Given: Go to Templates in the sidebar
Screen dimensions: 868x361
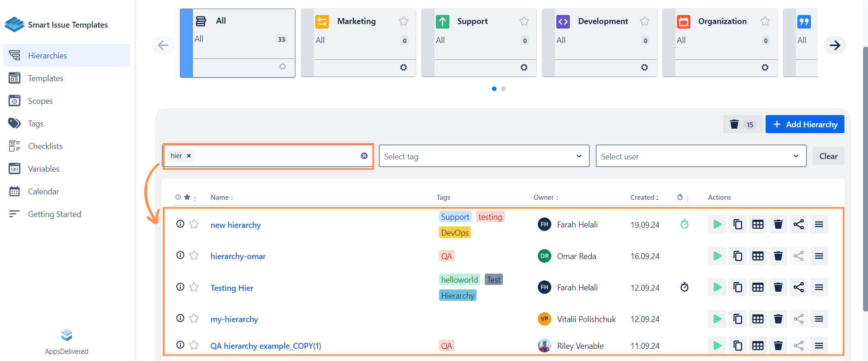Looking at the screenshot, I should pos(45,78).
